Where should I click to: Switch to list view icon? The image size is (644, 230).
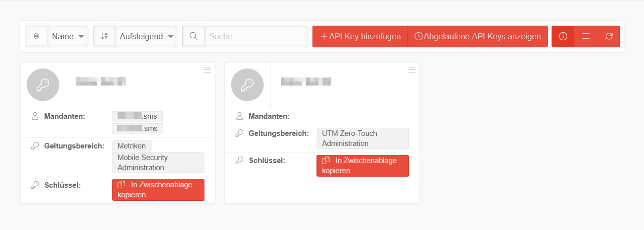click(x=586, y=36)
